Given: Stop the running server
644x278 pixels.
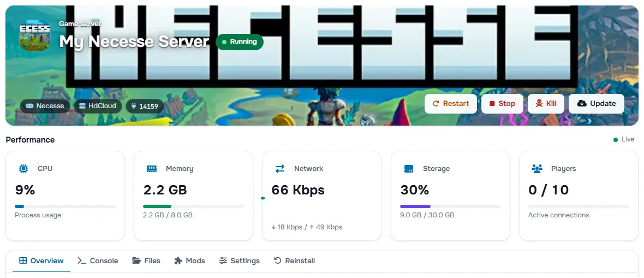Looking at the screenshot, I should pos(502,104).
